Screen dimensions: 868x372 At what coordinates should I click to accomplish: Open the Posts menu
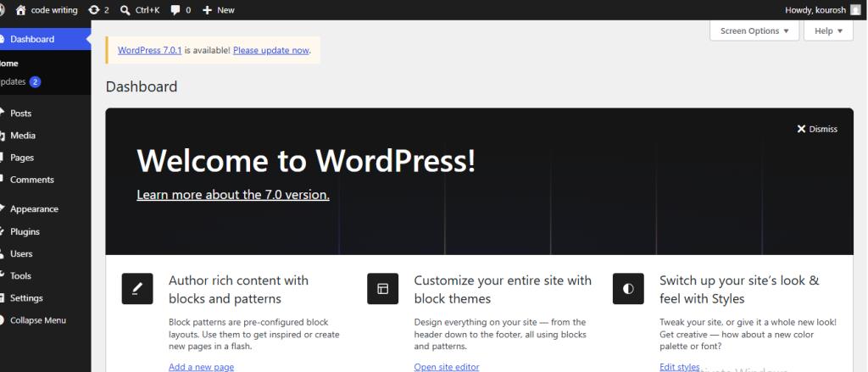coord(46,113)
